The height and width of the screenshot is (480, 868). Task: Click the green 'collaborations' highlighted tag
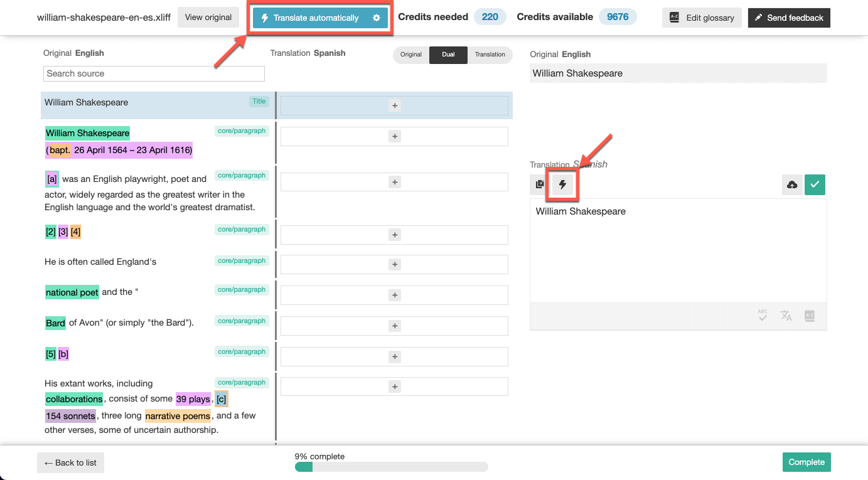pyautogui.click(x=74, y=399)
